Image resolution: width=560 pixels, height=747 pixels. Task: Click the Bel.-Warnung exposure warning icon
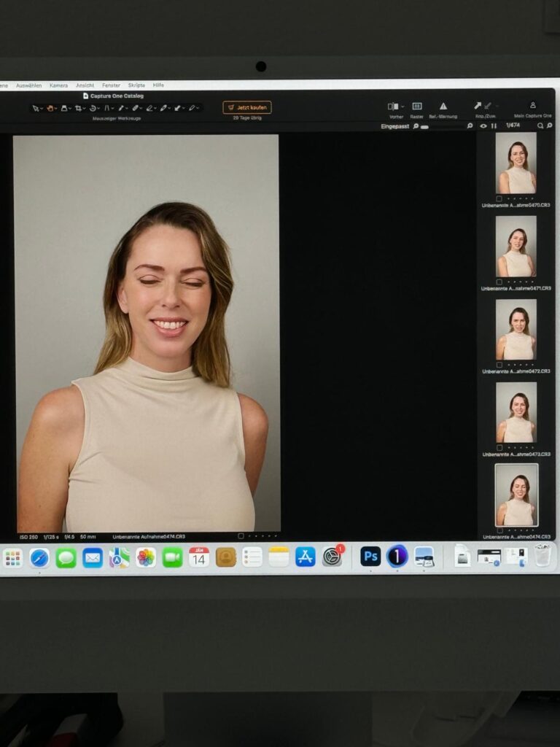click(x=443, y=107)
